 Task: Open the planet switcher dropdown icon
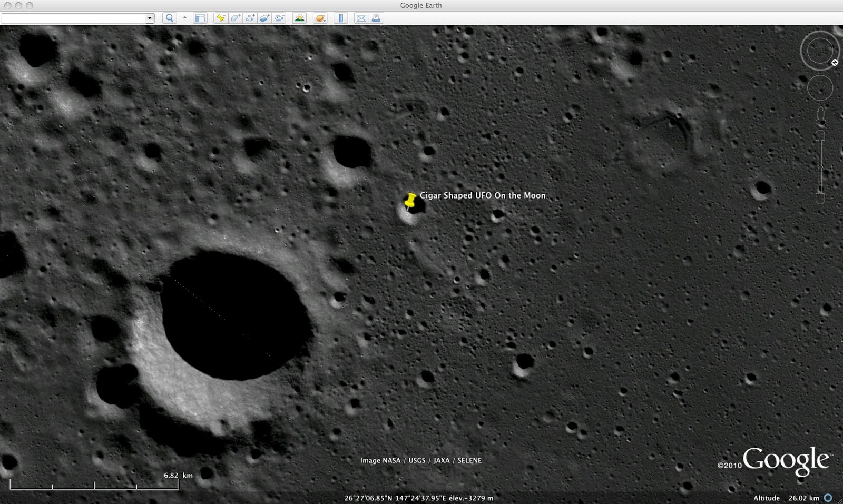tap(320, 18)
